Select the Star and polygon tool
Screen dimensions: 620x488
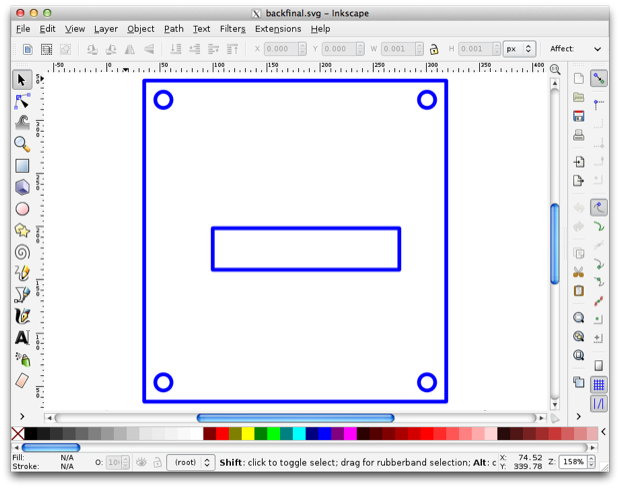click(x=22, y=230)
